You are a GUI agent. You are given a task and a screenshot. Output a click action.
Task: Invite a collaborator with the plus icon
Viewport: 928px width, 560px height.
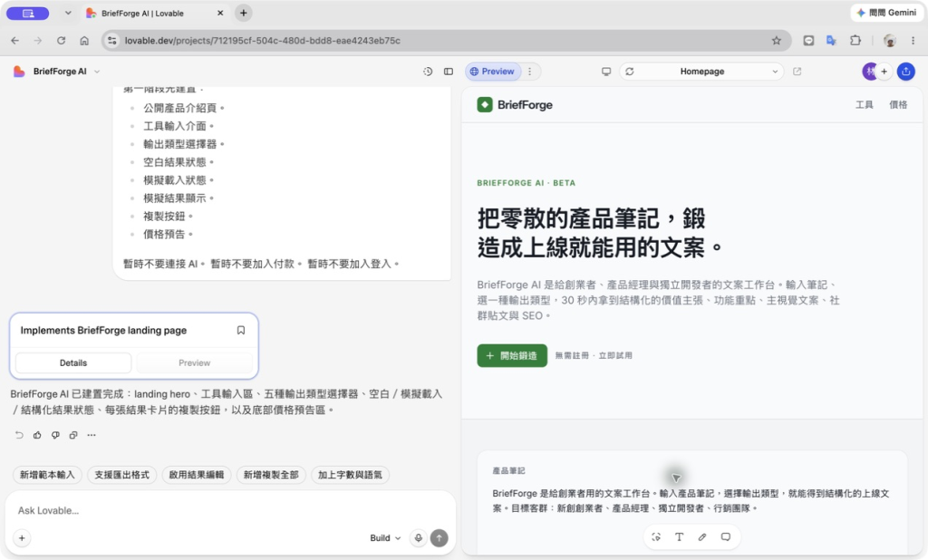click(884, 72)
